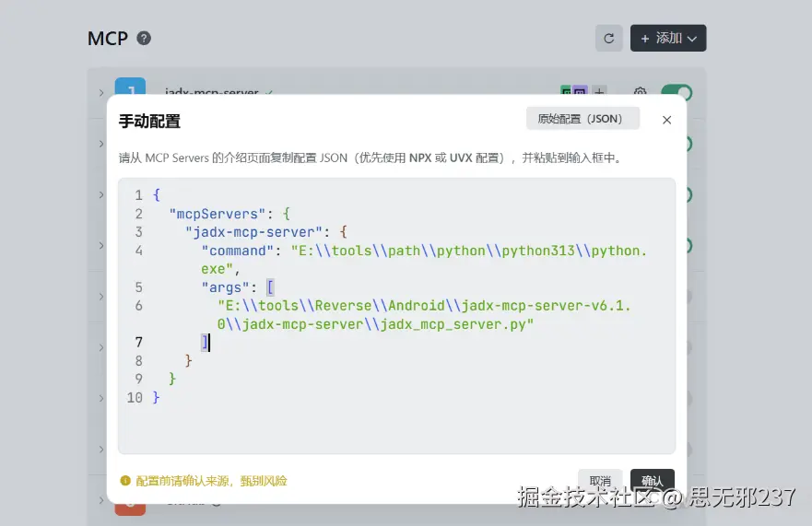
Task: Confirm configuration with 确认 button
Action: pos(652,480)
